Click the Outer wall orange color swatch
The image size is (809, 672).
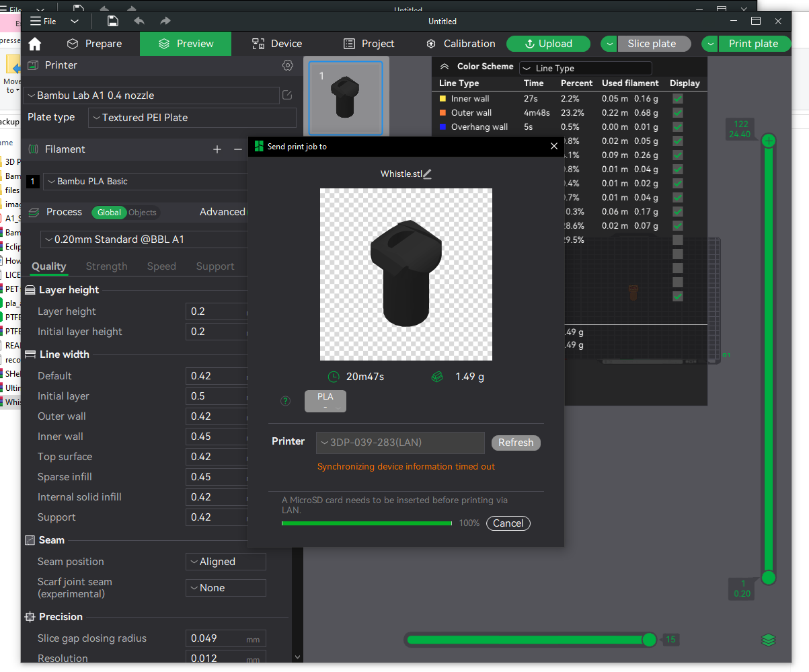tap(442, 113)
